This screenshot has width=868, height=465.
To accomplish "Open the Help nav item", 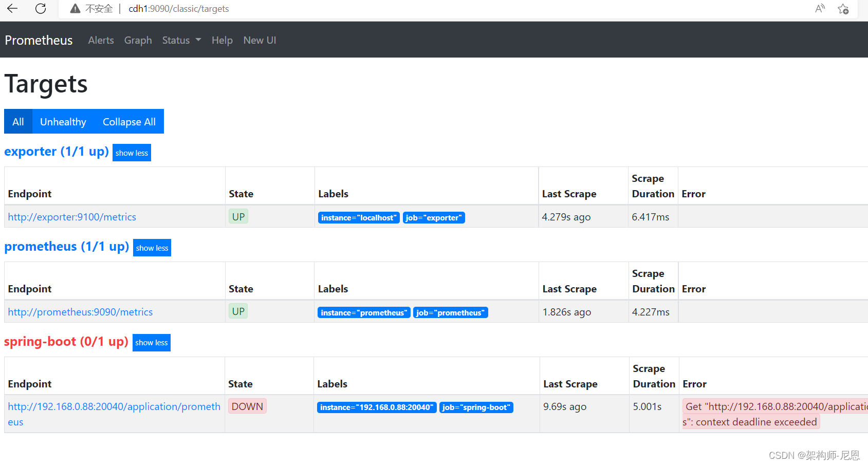I will pyautogui.click(x=222, y=40).
